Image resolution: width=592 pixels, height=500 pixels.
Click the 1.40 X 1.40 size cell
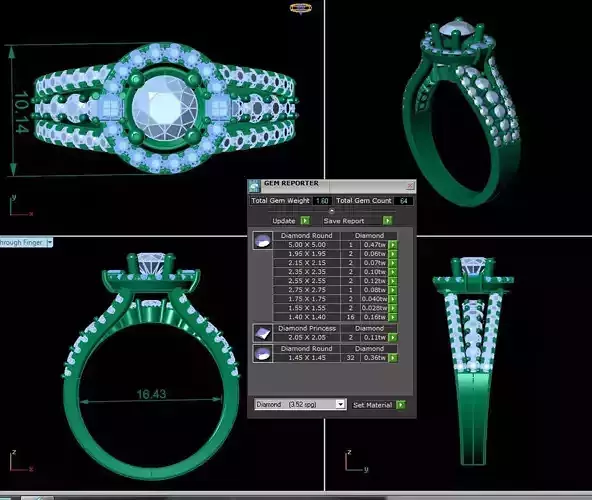click(x=307, y=317)
